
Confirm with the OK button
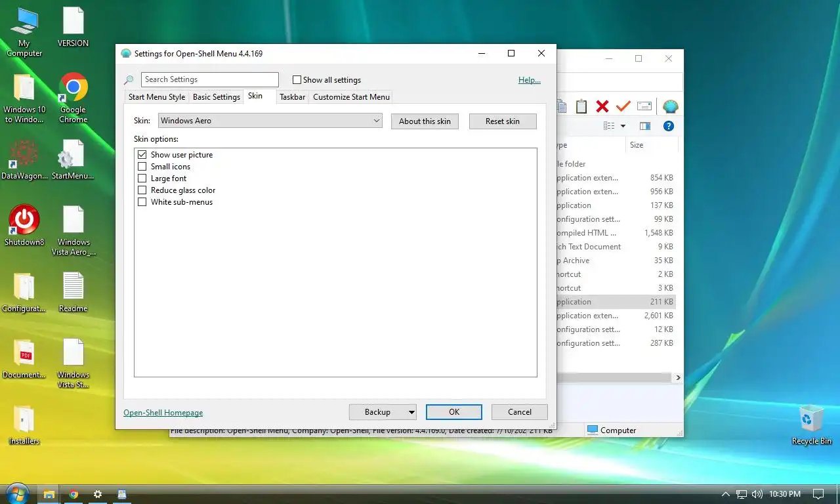(x=454, y=412)
